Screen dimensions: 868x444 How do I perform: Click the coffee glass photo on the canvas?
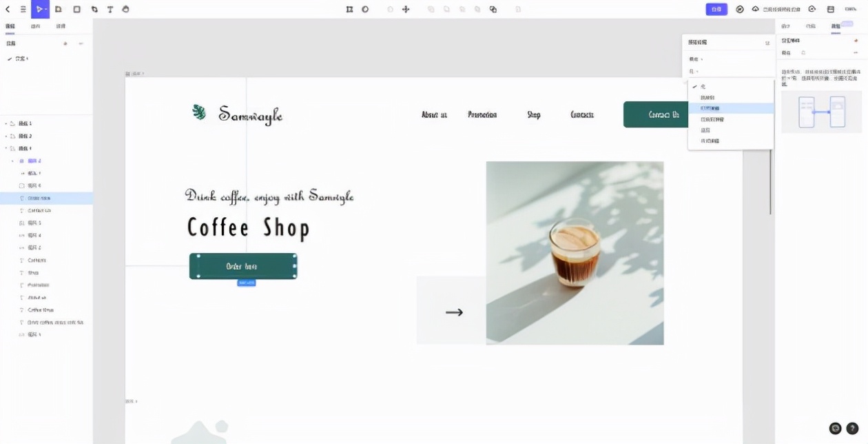point(575,252)
